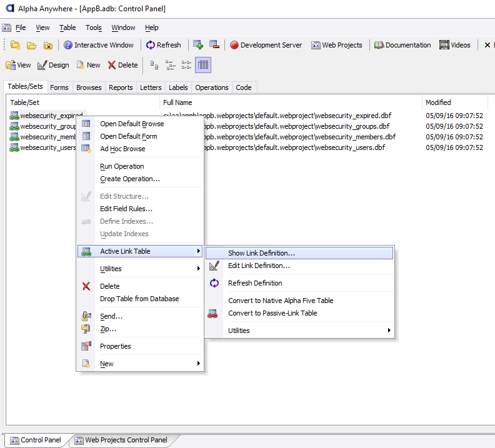Viewport: 495px width, 448px height.
Task: Switch to small icons view mode
Action: point(171,65)
